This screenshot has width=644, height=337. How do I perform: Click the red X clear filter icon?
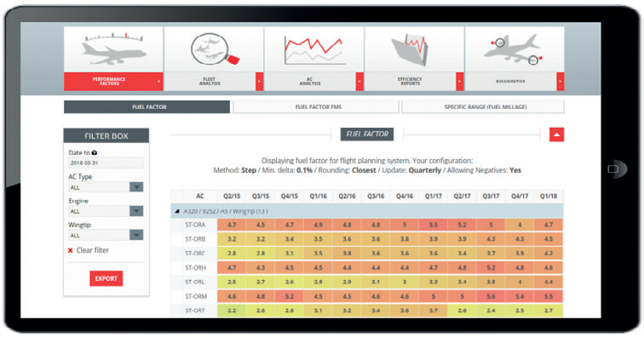(70, 250)
